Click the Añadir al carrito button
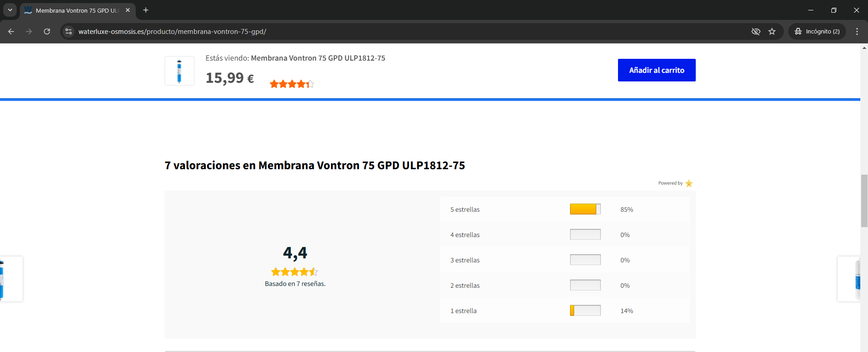The width and height of the screenshot is (868, 352). point(656,70)
